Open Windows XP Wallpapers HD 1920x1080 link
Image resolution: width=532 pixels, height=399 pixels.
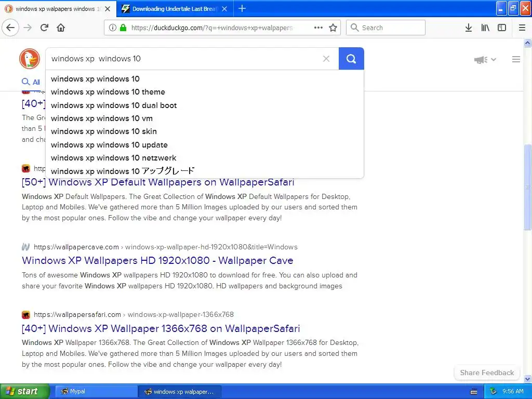[x=157, y=261]
